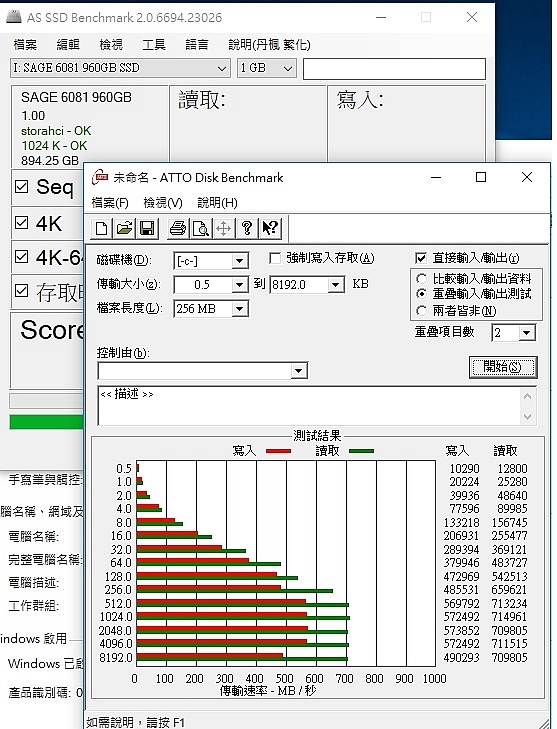The image size is (557, 729).
Task: Click the Score label in AS SSD
Action: (52, 330)
